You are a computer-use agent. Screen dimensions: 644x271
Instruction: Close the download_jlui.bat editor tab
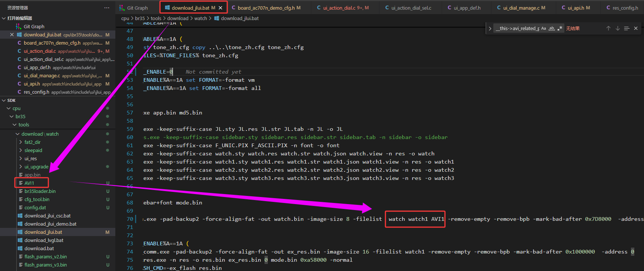[x=221, y=8]
